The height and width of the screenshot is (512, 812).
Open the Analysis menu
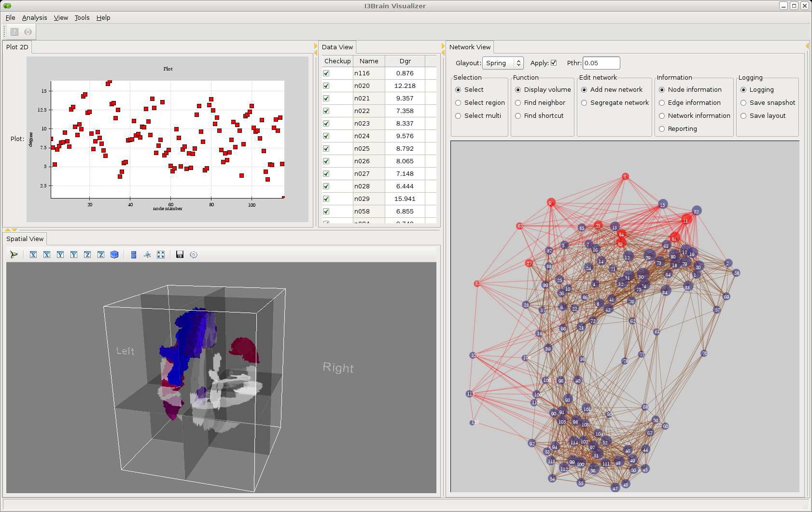pyautogui.click(x=34, y=17)
